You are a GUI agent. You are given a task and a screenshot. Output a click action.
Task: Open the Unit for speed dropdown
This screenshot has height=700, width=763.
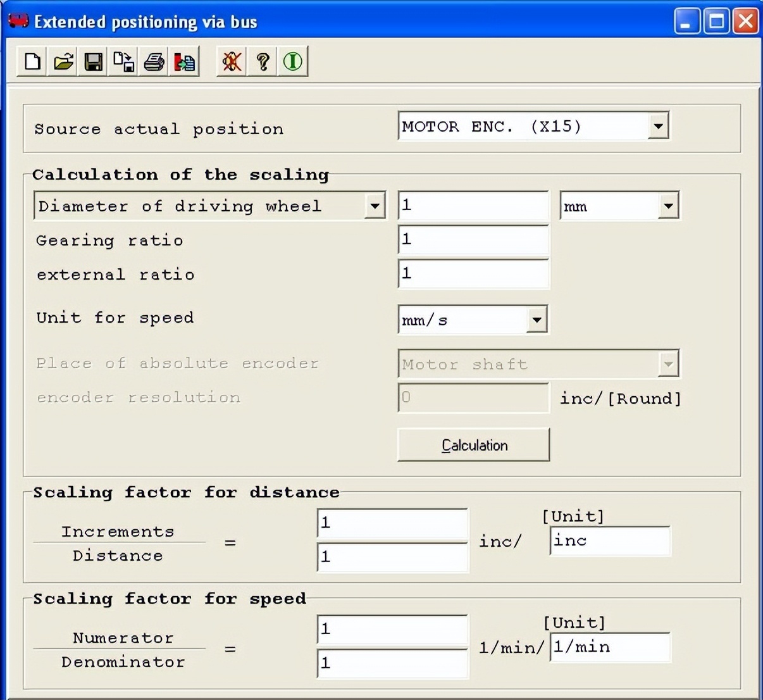coord(537,320)
